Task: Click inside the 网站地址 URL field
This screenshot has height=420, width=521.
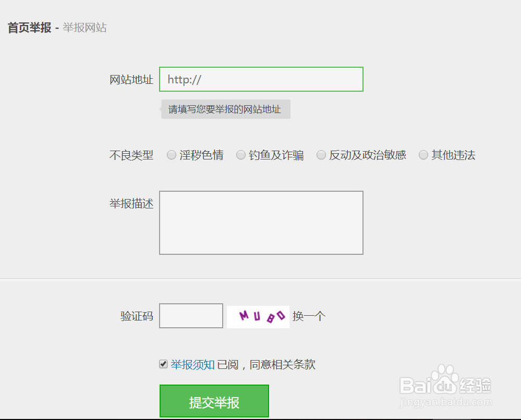Action: 261,79
